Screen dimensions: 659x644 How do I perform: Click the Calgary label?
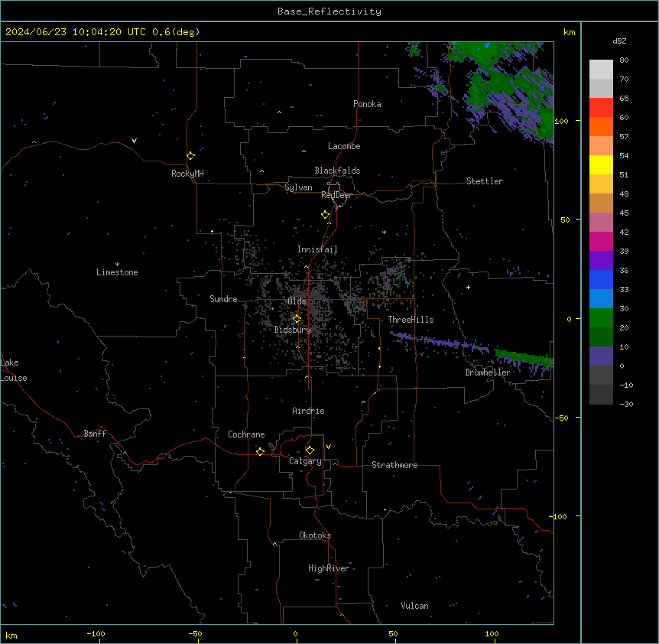tap(305, 461)
